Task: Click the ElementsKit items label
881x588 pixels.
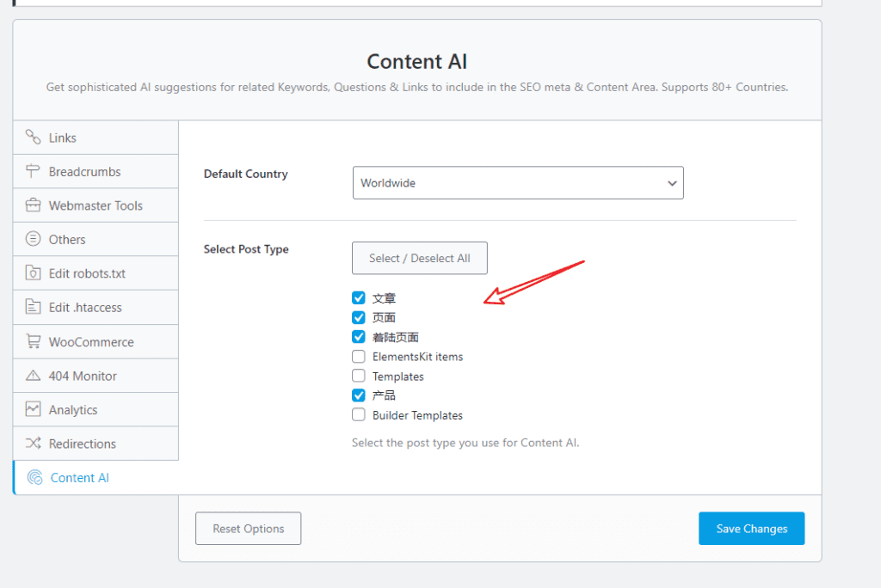Action: [x=417, y=357]
